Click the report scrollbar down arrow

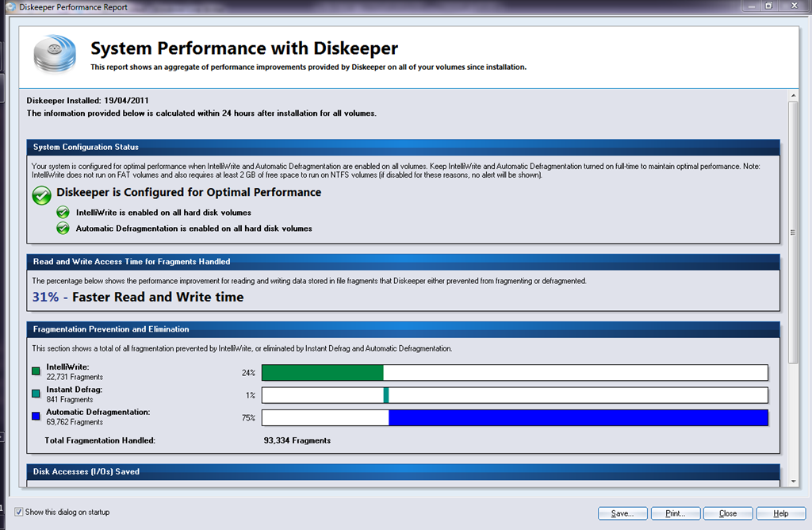point(793,482)
